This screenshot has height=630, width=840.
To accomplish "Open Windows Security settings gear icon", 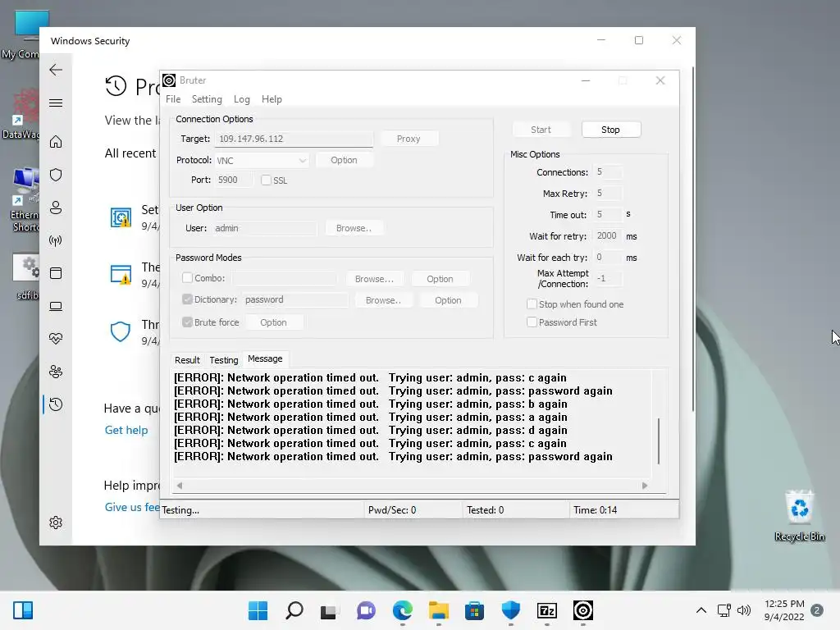I will coord(56,523).
